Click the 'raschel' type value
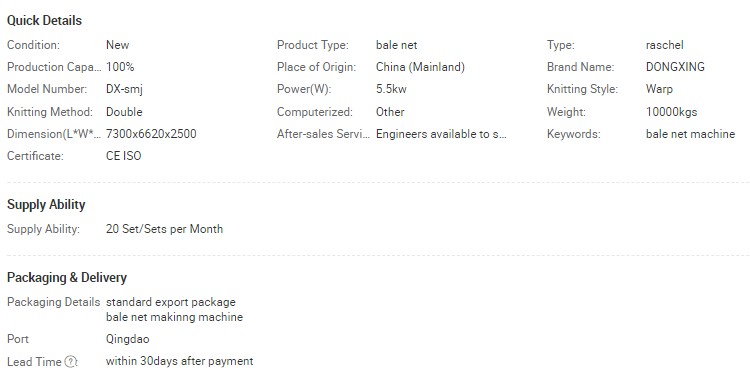750x378 pixels. (665, 45)
